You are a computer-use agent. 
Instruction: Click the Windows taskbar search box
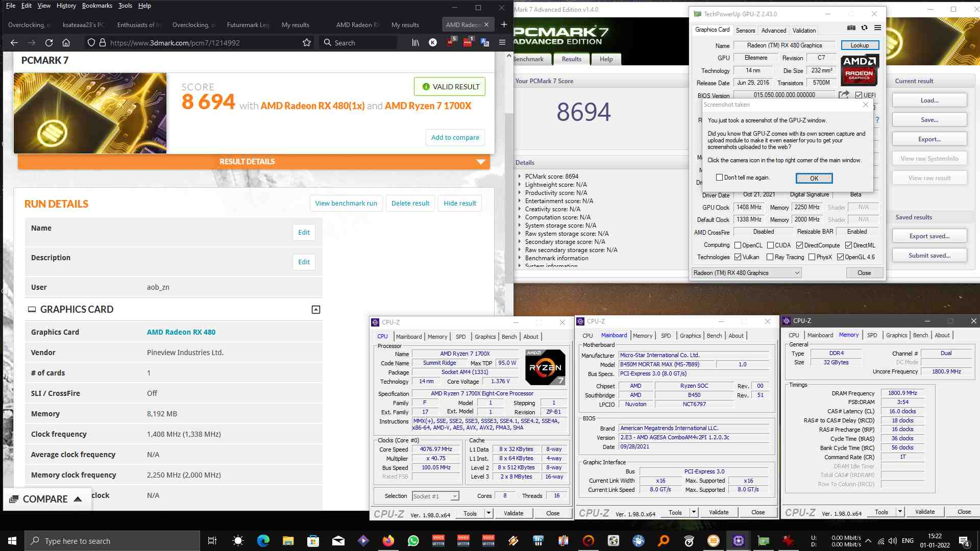(x=112, y=541)
